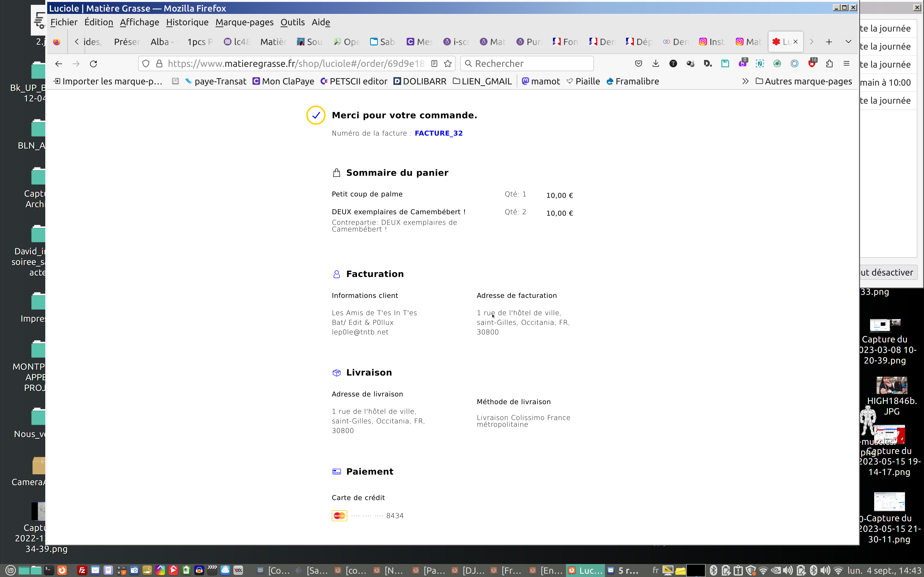Click the tracking protection shield icon

[146, 64]
